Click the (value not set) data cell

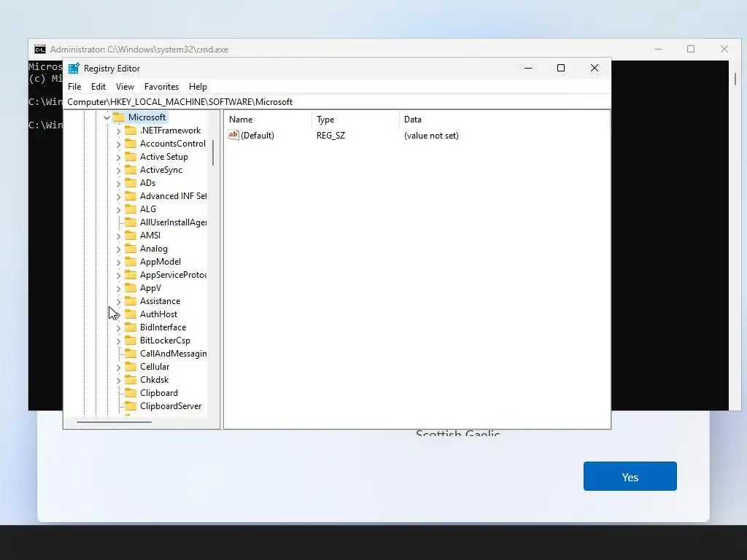431,136
